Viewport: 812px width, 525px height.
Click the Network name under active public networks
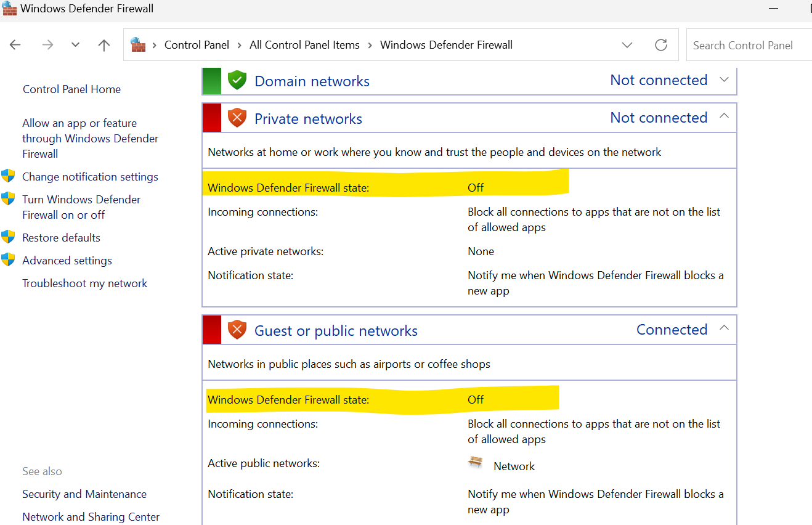pyautogui.click(x=514, y=466)
